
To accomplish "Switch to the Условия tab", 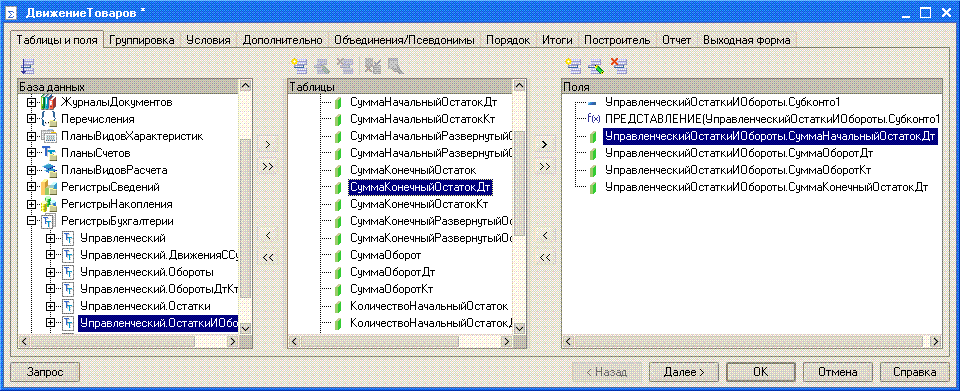I will 208,40.
